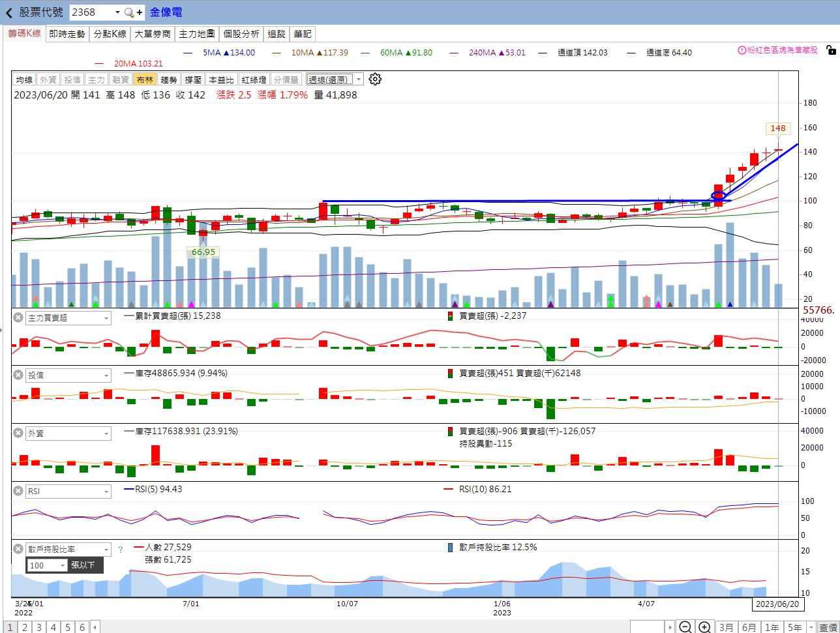Close the 主力買賣超 indicator panel
840x633 pixels.
point(18,317)
